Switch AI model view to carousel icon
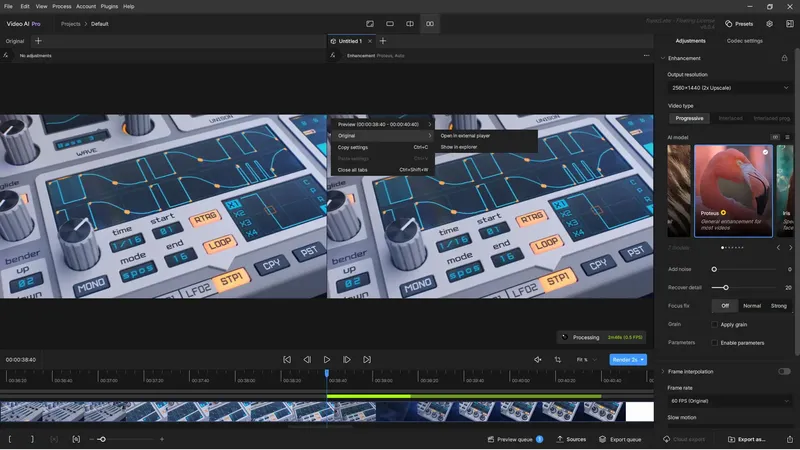 pos(775,137)
